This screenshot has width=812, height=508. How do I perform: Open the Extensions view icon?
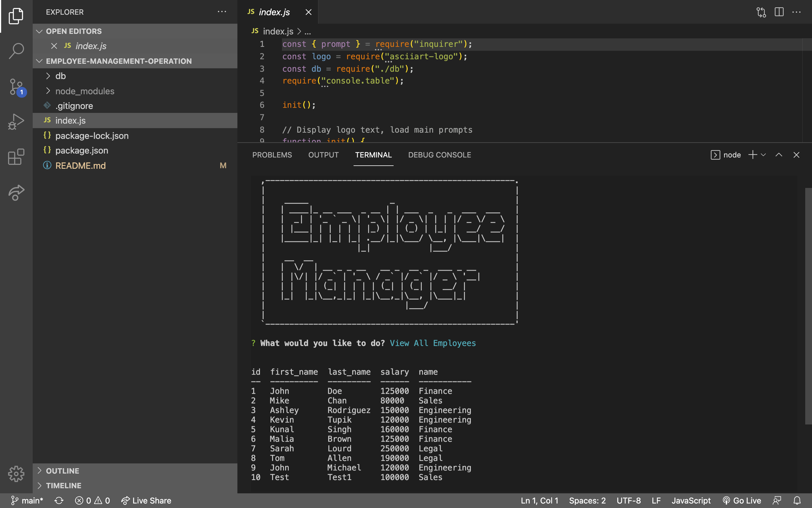pyautogui.click(x=16, y=157)
